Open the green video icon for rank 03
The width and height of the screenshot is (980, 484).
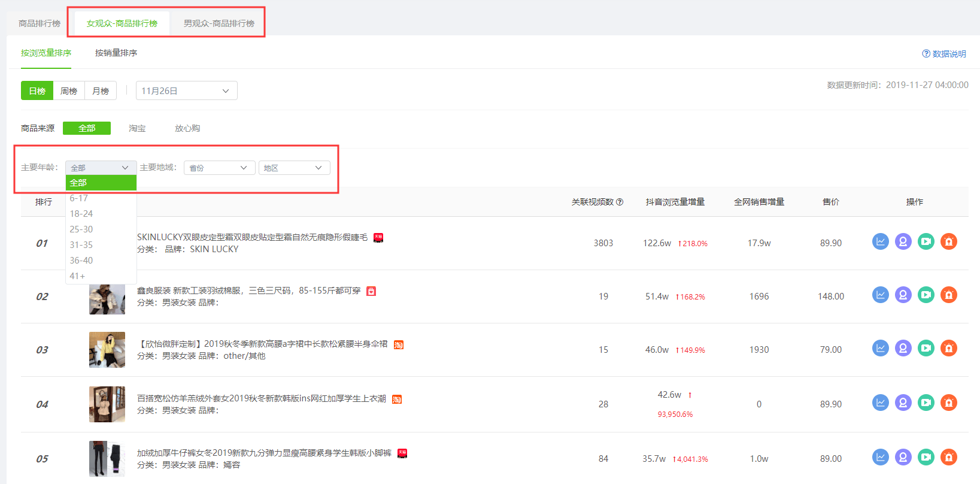pyautogui.click(x=926, y=349)
